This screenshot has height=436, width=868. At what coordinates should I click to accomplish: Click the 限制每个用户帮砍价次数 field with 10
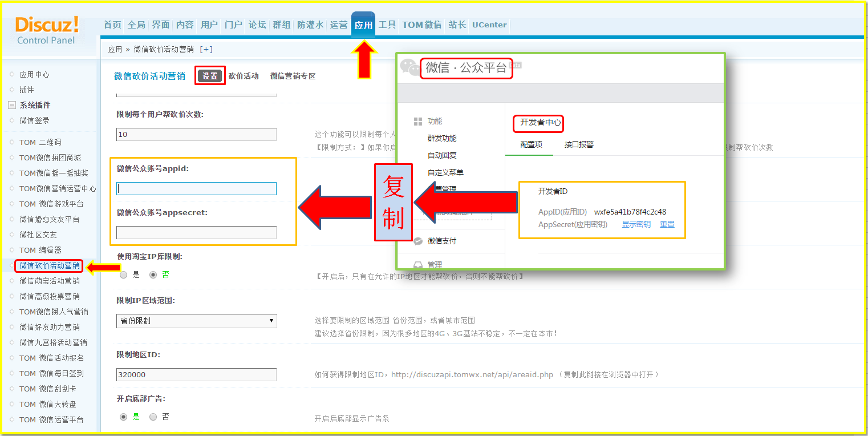click(x=197, y=134)
